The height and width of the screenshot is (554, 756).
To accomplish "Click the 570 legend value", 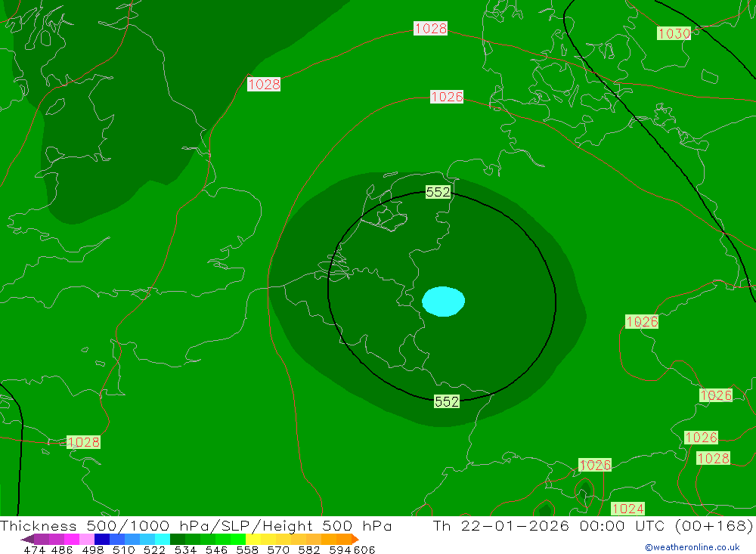I will pos(278,549).
